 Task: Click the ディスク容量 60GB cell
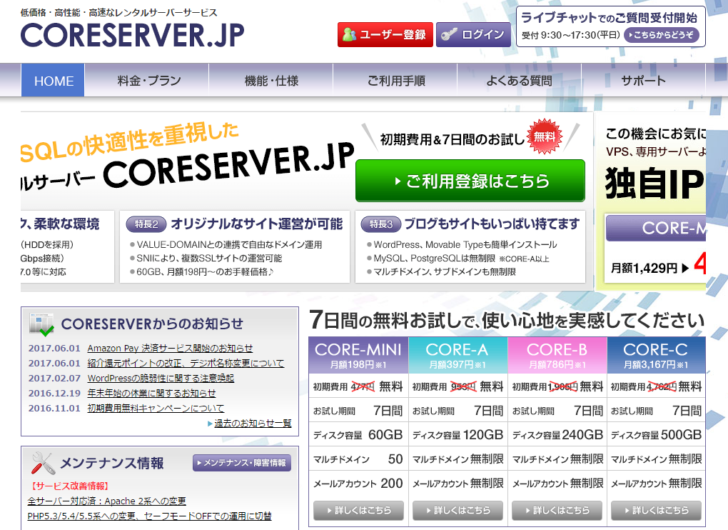pyautogui.click(x=358, y=435)
